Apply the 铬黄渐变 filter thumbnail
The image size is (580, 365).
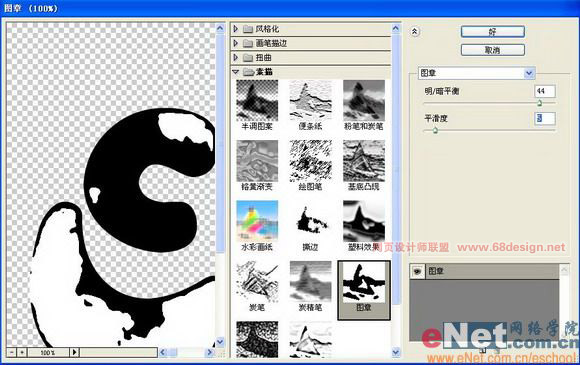tap(257, 160)
